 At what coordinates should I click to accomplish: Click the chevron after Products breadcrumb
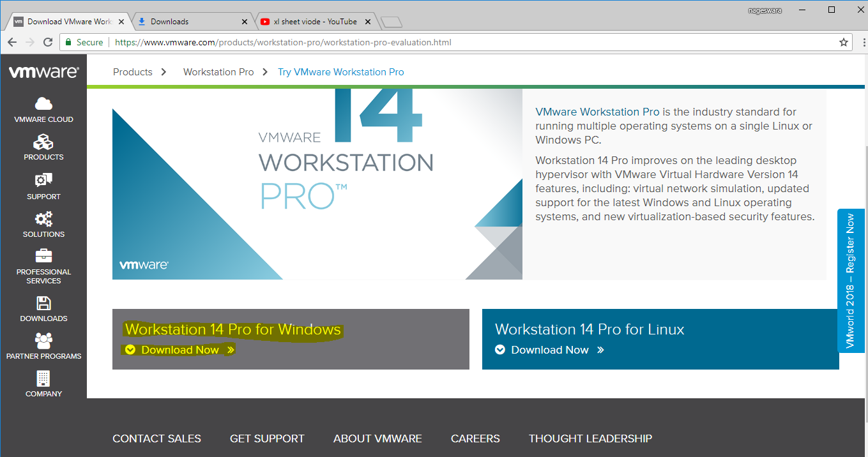point(164,72)
